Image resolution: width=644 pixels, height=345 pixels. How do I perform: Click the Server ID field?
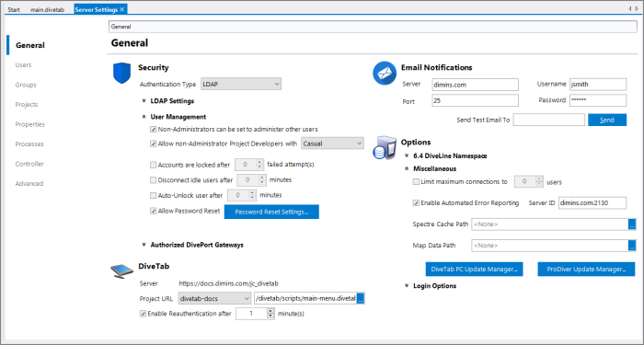tap(592, 203)
